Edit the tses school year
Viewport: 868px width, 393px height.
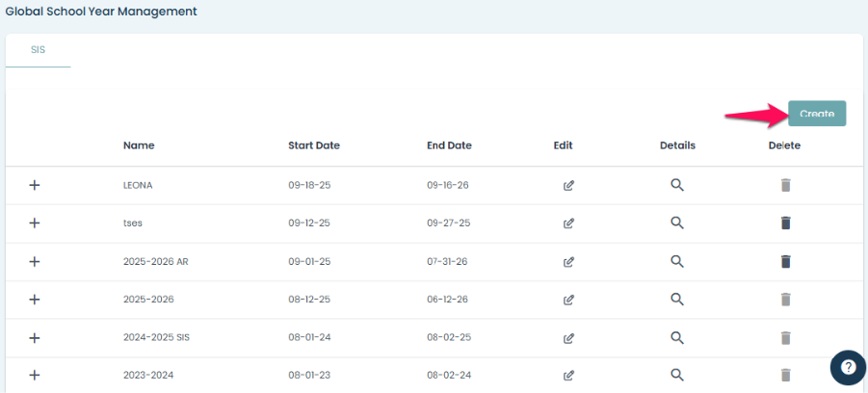coord(568,223)
